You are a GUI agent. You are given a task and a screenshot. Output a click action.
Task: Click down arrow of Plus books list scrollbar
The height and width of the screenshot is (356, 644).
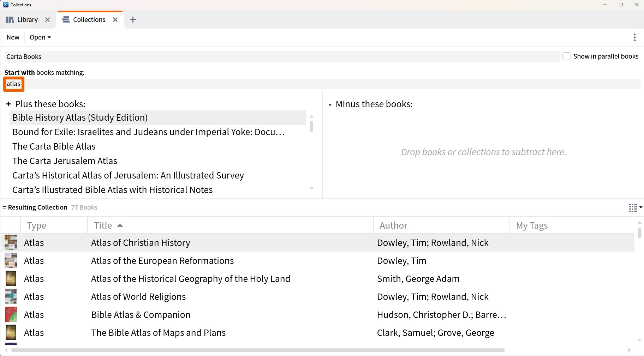(x=311, y=188)
